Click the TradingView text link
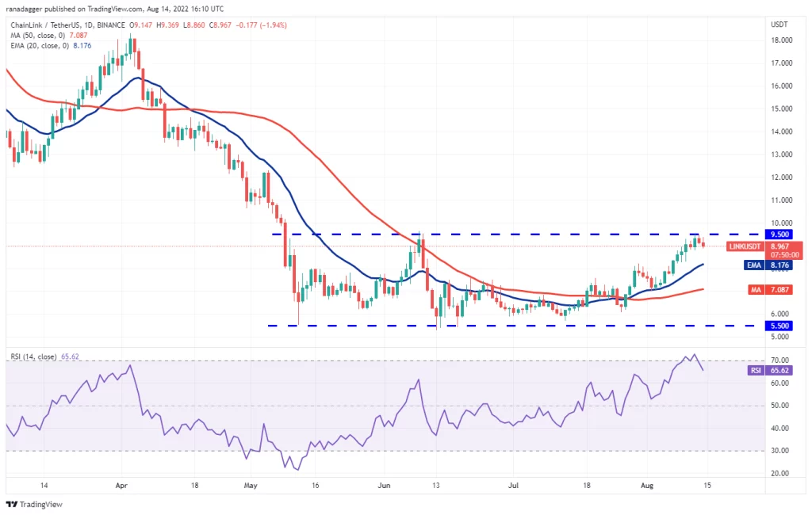 (x=41, y=504)
